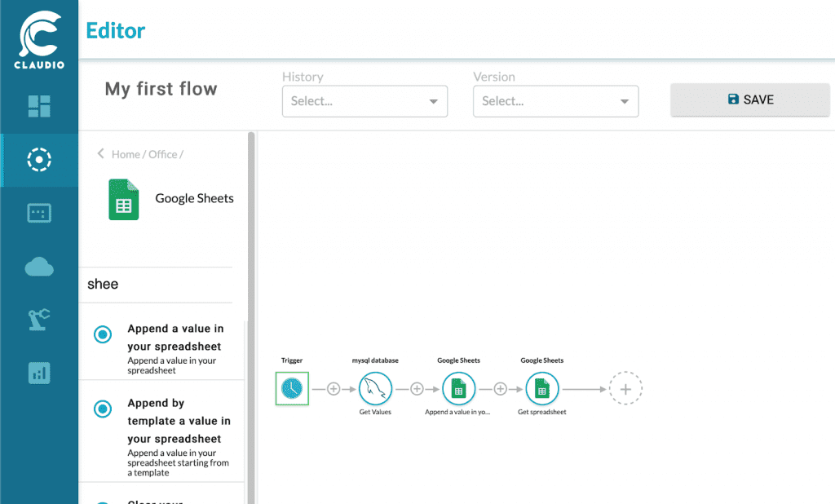Click the 'Append a value in your spreadsheet' heading
This screenshot has height=504, width=835.
tap(176, 338)
